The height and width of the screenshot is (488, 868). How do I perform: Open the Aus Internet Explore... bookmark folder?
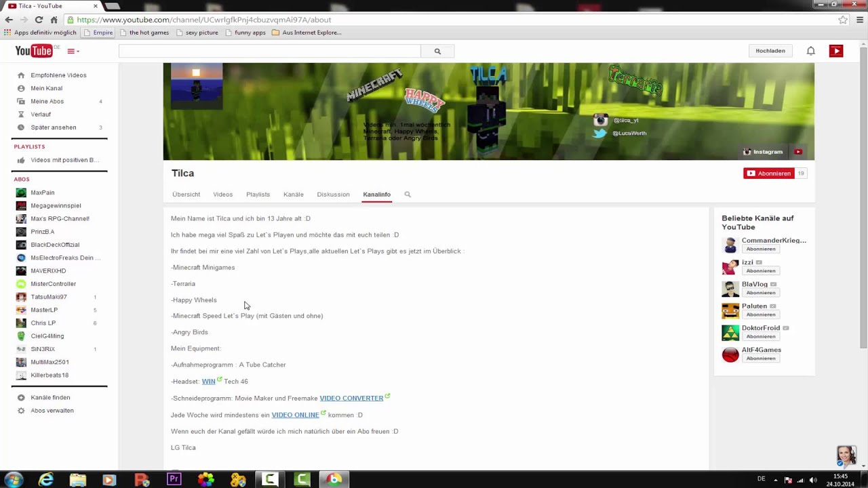tap(307, 33)
